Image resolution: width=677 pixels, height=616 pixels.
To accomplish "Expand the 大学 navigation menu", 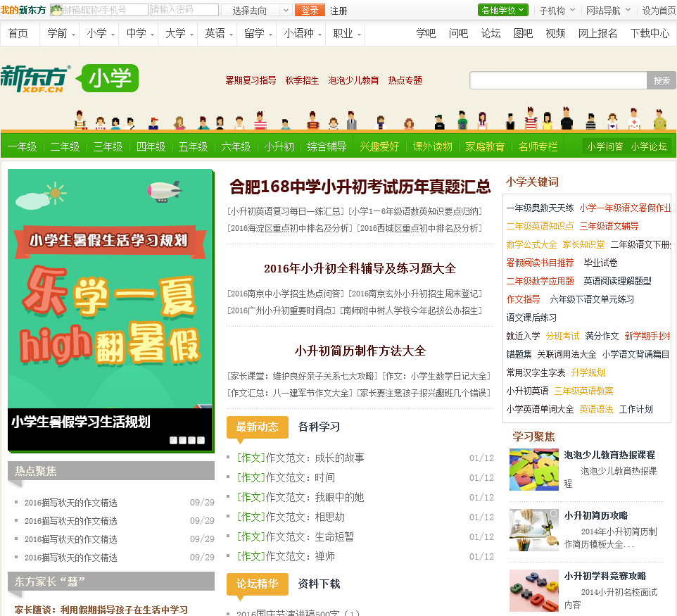I will click(x=179, y=33).
